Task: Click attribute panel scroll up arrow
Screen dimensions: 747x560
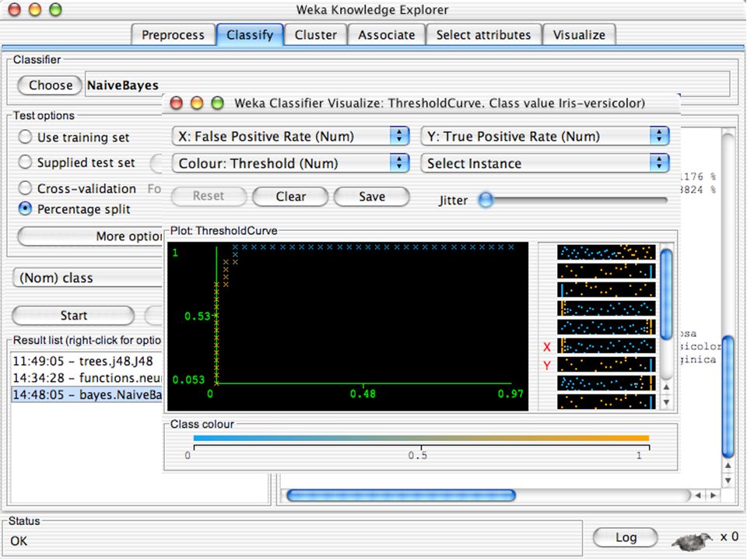Action: click(x=667, y=387)
